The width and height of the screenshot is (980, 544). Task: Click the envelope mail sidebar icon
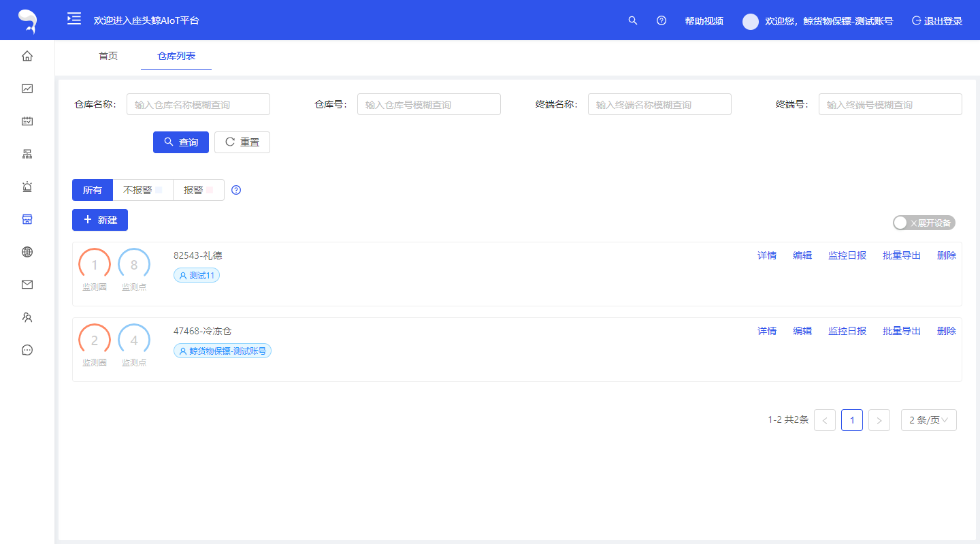(x=27, y=285)
